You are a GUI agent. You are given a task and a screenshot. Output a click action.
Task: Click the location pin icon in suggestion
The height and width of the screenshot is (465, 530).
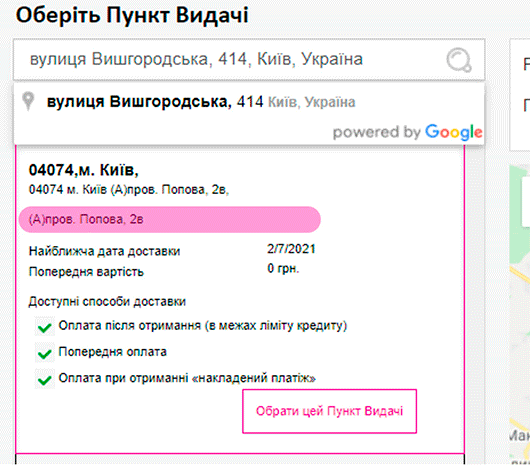pyautogui.click(x=28, y=101)
